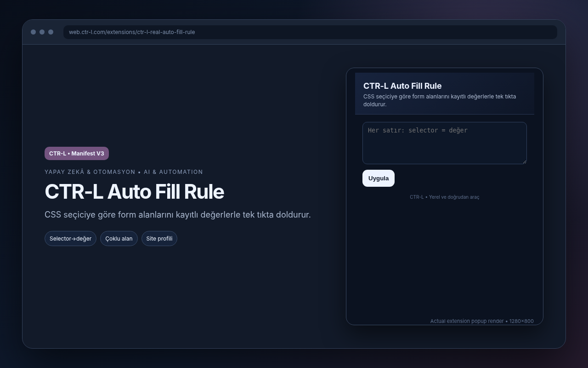Viewport: 588px width, 368px height.
Task: Click the CTR-L • Manifest V3 badge
Action: coord(77,154)
